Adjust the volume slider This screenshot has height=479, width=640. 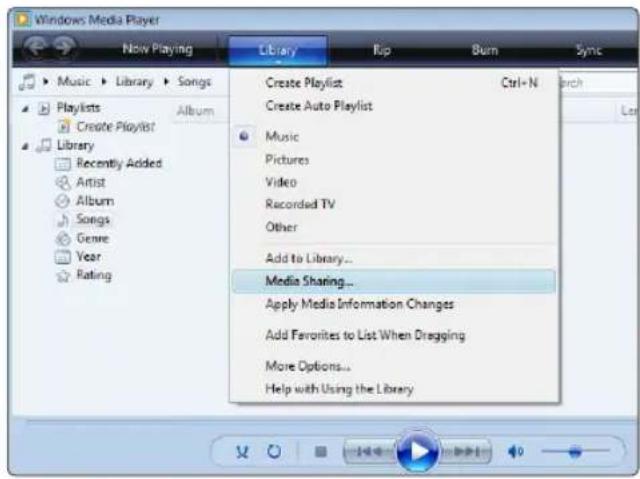(x=575, y=451)
